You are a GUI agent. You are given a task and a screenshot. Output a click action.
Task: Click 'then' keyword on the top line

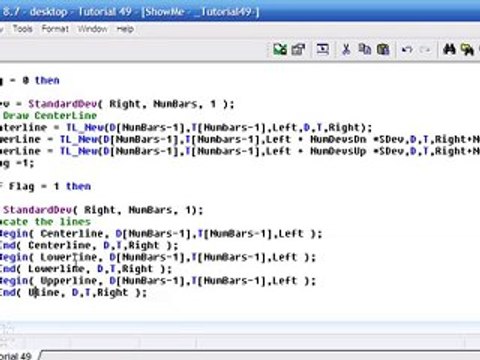(x=47, y=80)
